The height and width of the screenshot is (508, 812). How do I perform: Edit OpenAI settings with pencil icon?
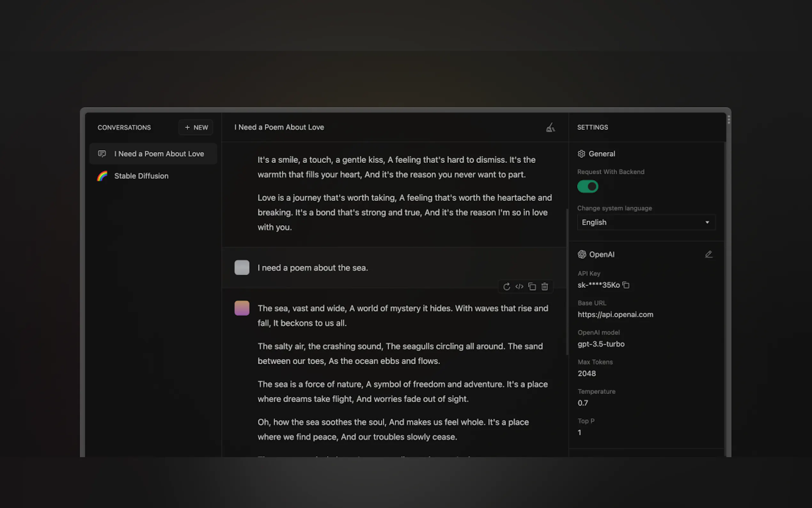click(708, 254)
